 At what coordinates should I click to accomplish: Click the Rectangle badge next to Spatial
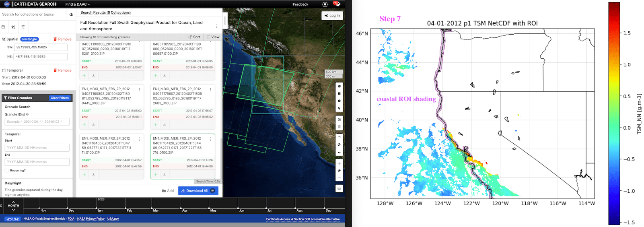[29, 39]
